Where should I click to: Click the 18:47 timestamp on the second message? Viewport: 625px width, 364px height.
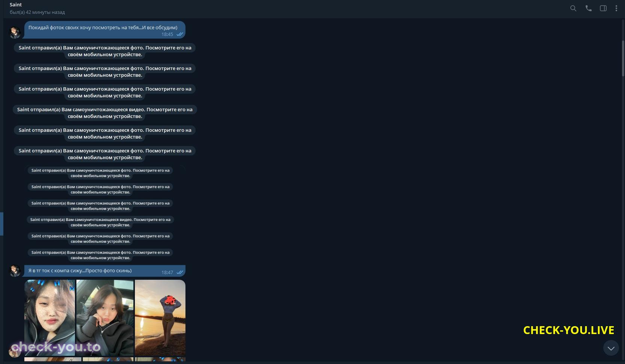167,273
